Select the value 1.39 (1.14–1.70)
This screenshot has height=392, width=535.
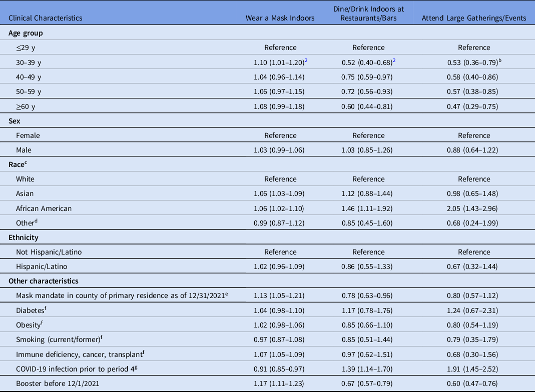pos(368,368)
